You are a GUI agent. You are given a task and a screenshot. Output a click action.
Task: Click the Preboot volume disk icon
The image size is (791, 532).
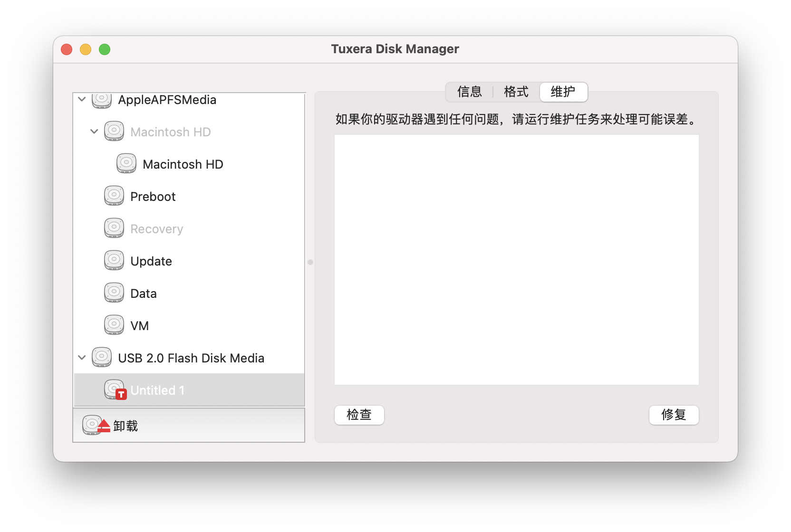coord(114,196)
